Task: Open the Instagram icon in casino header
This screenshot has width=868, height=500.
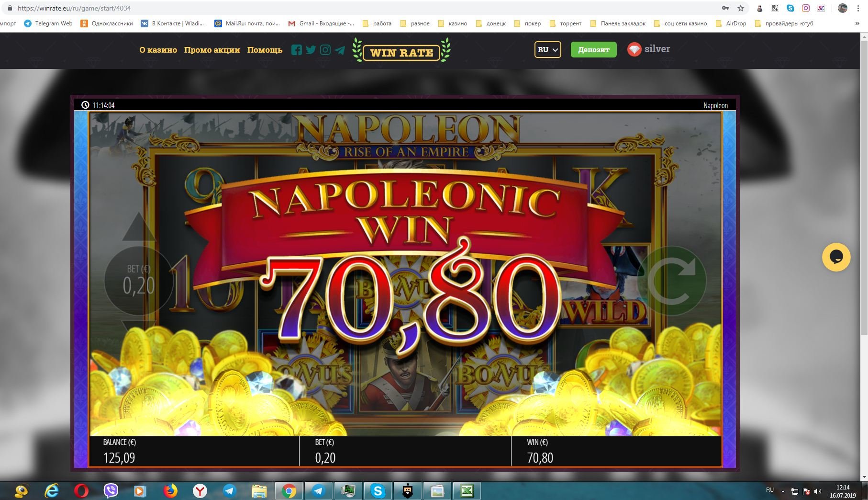Action: tap(325, 50)
